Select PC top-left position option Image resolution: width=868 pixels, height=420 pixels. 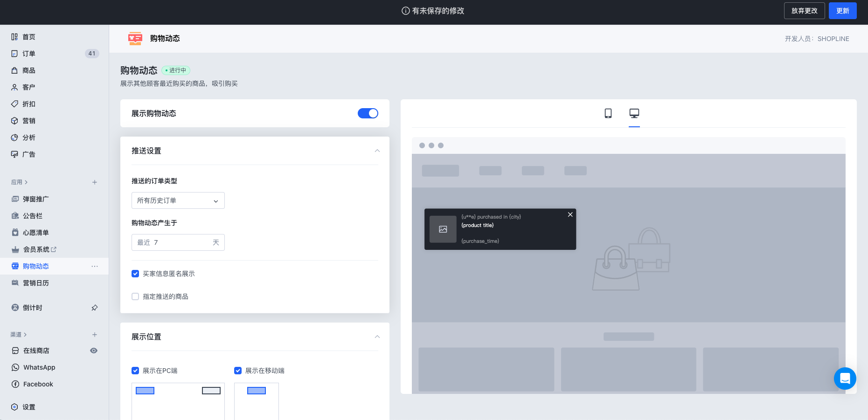coord(145,391)
